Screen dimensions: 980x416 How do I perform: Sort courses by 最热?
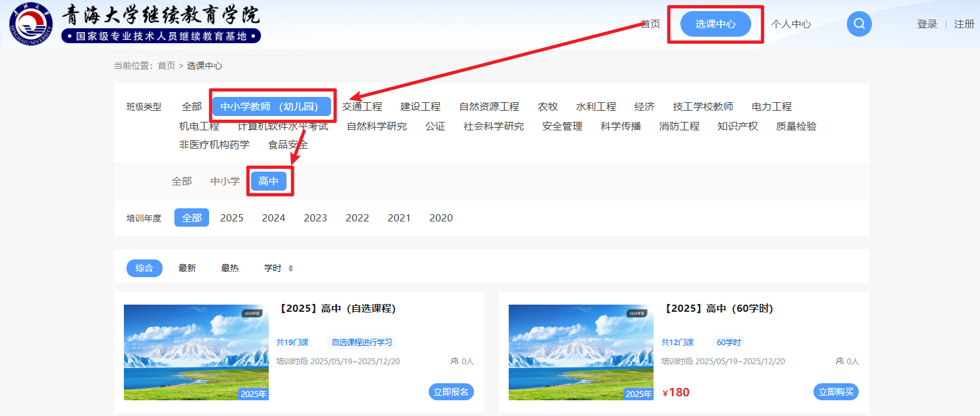(230, 268)
